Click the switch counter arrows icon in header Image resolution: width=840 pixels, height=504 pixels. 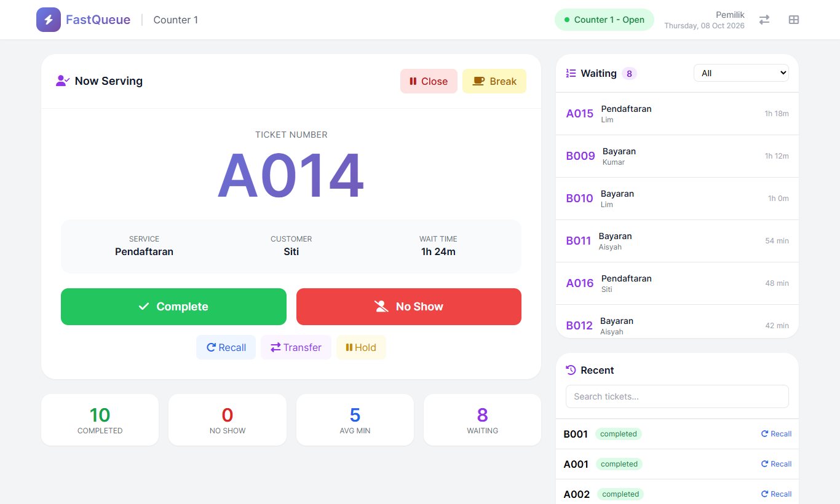tap(764, 20)
